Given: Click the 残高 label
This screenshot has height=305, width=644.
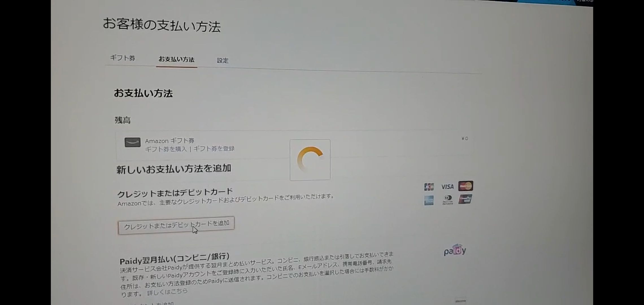Looking at the screenshot, I should tap(123, 120).
